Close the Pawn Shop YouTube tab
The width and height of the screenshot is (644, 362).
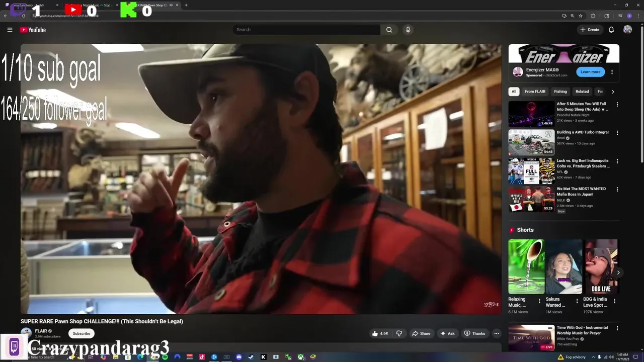point(177,5)
